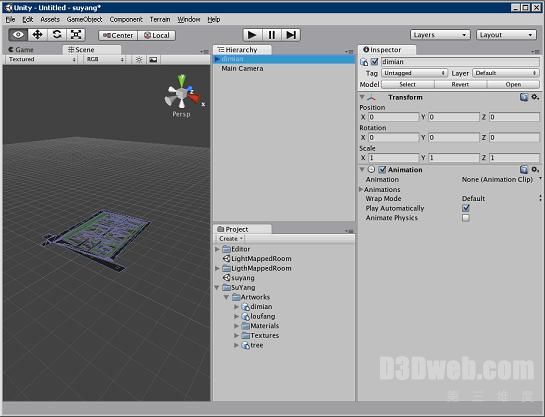Viewport: 545px width, 417px height.
Task: Click the Rotation Y field
Action: coord(454,138)
